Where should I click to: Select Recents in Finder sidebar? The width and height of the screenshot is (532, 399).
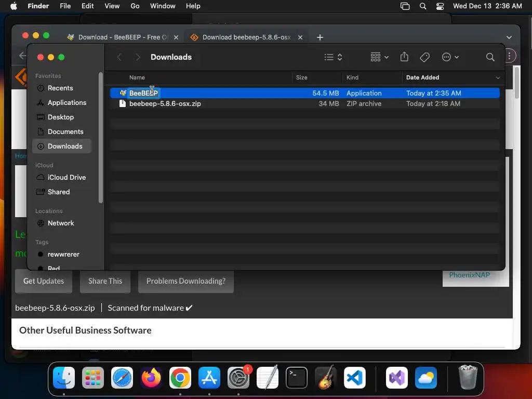click(60, 88)
